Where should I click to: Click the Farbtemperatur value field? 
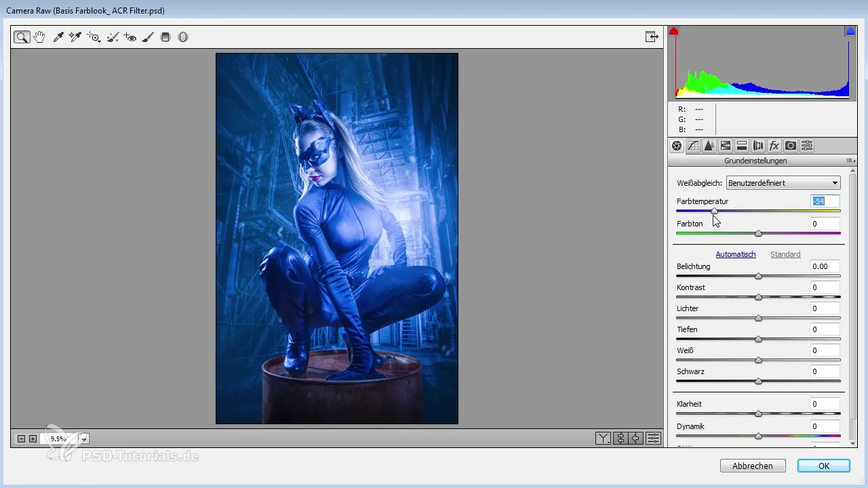click(825, 201)
